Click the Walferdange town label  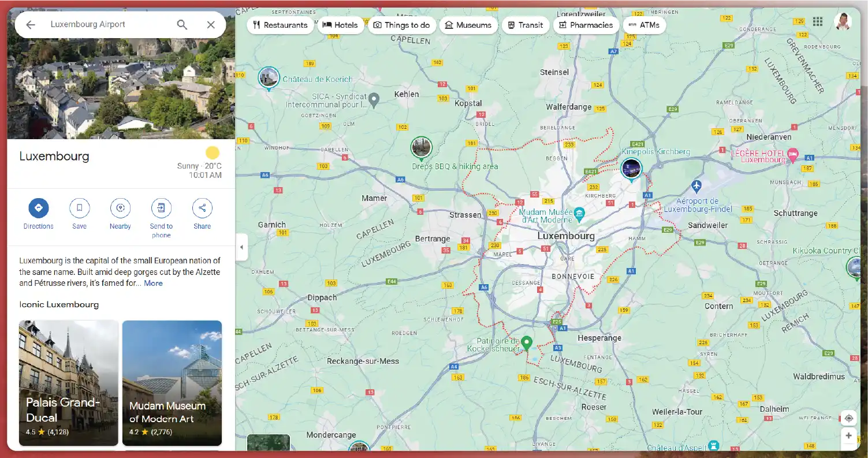(569, 107)
